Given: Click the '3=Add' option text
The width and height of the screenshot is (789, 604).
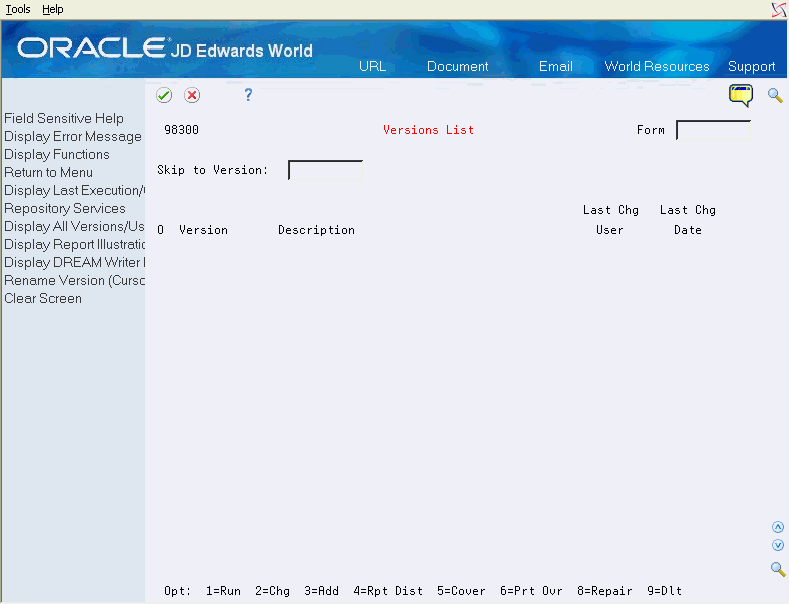Looking at the screenshot, I should click(x=322, y=591).
